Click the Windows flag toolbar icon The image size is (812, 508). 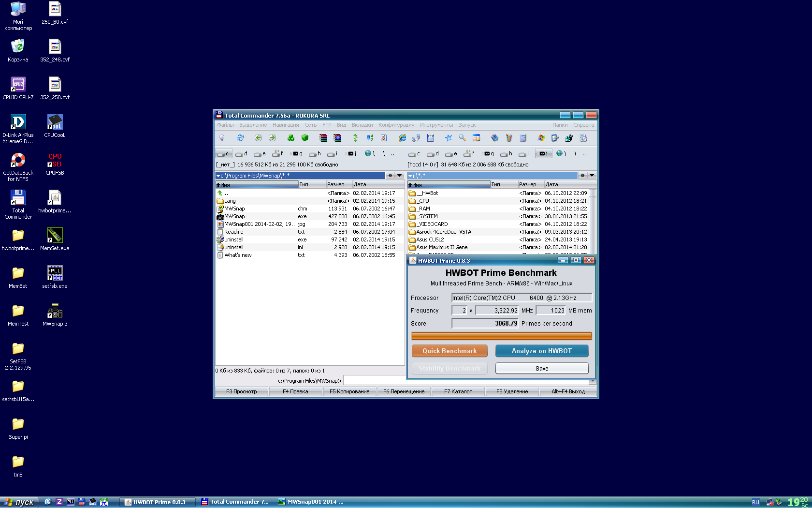point(541,138)
